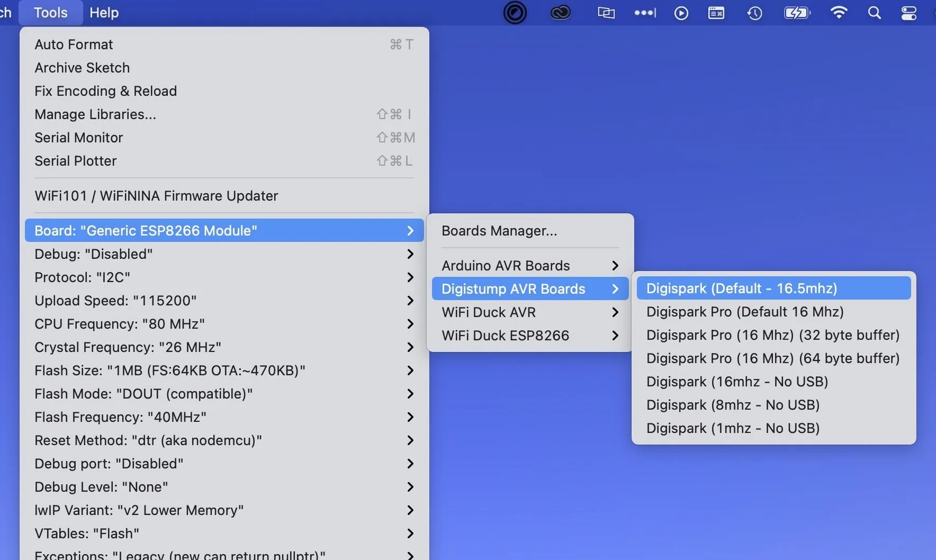Open Serial Monitor
The height and width of the screenshot is (560, 936).
(224, 138)
